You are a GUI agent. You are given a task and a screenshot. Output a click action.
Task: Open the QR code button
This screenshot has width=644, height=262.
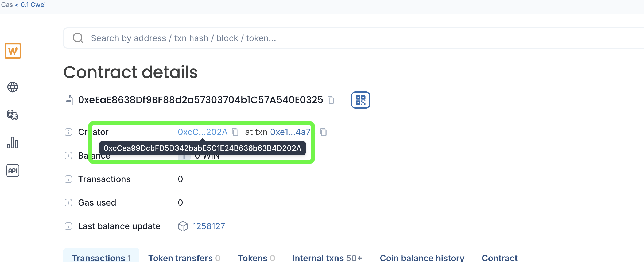tap(360, 100)
